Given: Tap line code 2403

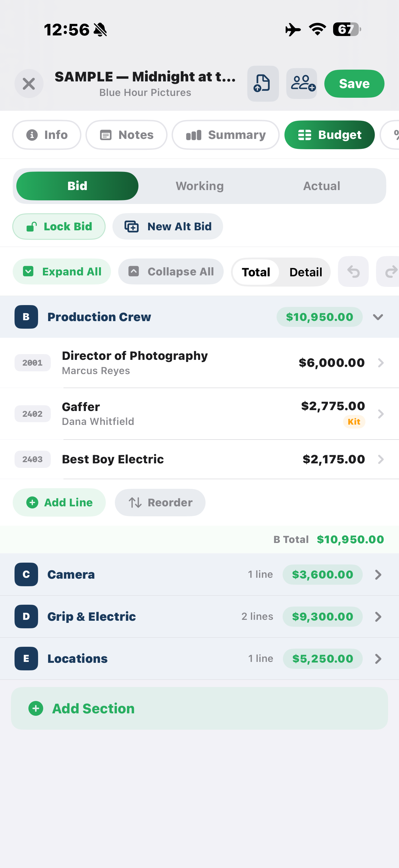Looking at the screenshot, I should 33,459.
